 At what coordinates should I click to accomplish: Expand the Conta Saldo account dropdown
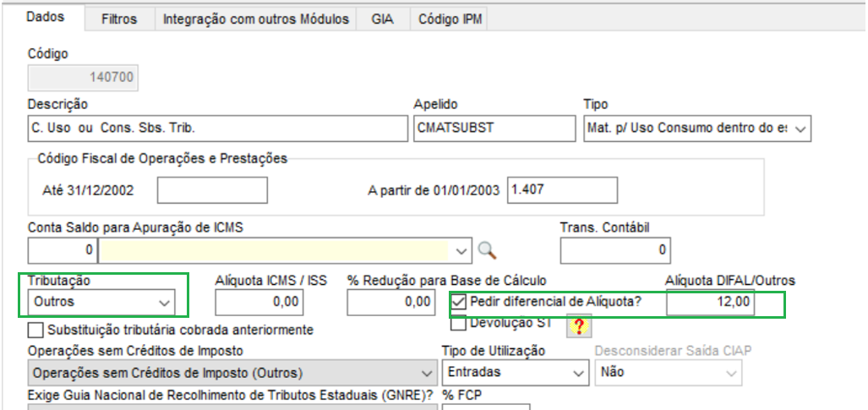point(461,250)
